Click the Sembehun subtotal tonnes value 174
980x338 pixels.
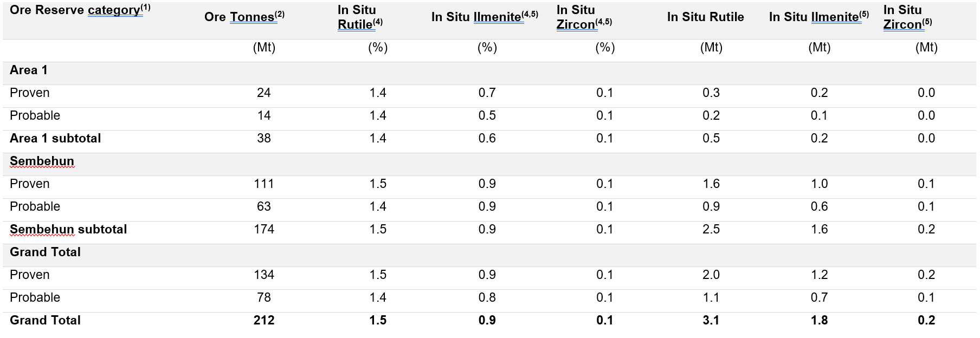(x=264, y=230)
